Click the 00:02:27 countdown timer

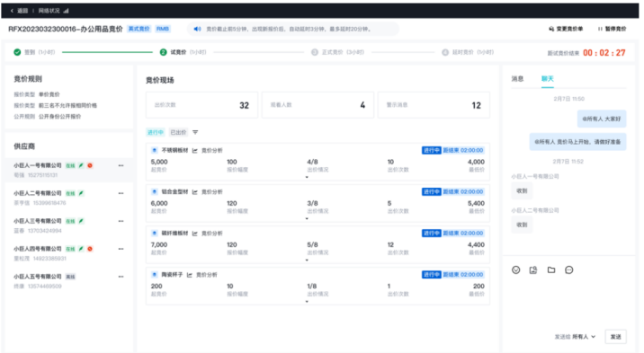tap(604, 53)
